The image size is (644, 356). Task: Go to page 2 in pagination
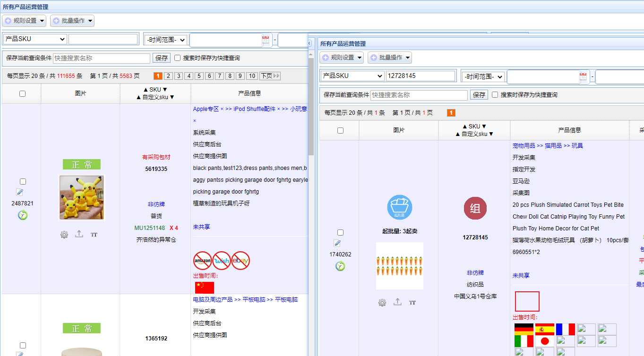(168, 76)
